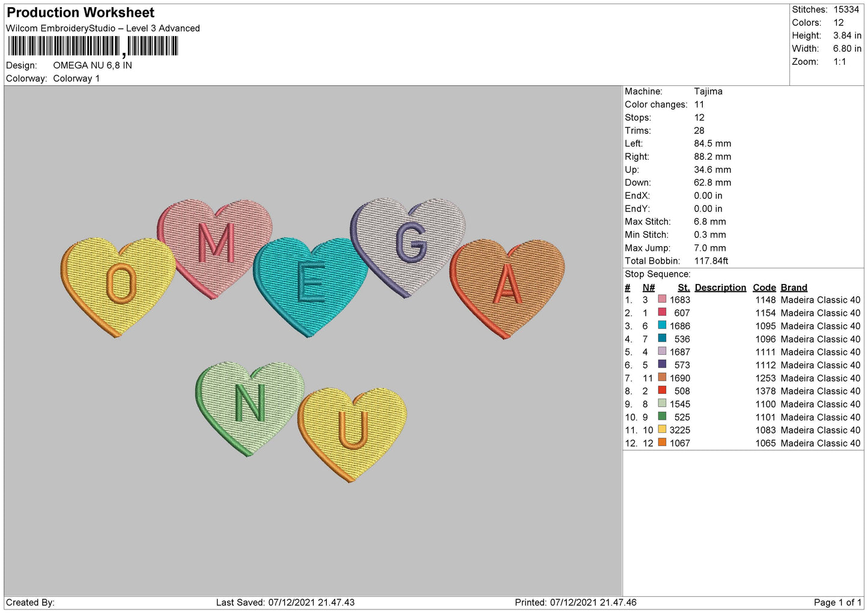Click 'Madeira Classic 40' for code 1253
This screenshot has height=613, width=868.
tap(821, 378)
